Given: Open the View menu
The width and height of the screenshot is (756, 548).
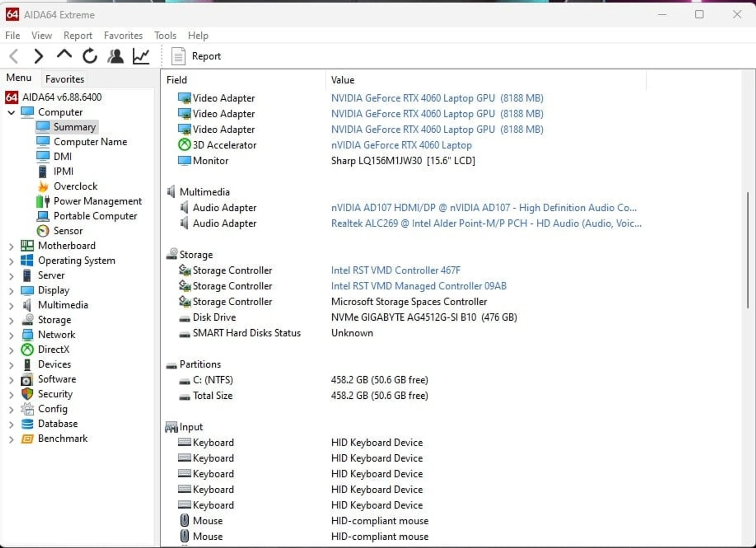Looking at the screenshot, I should 42,35.
